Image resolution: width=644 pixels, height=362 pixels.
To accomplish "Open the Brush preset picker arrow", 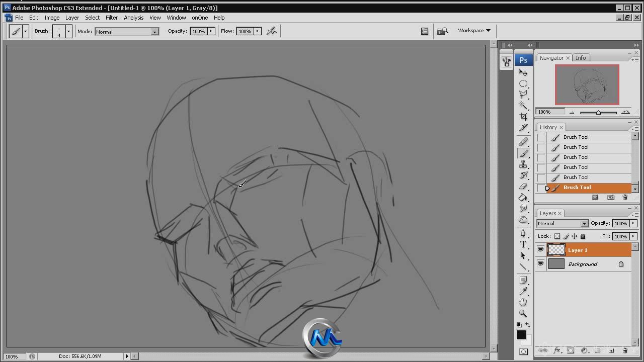I will (69, 31).
